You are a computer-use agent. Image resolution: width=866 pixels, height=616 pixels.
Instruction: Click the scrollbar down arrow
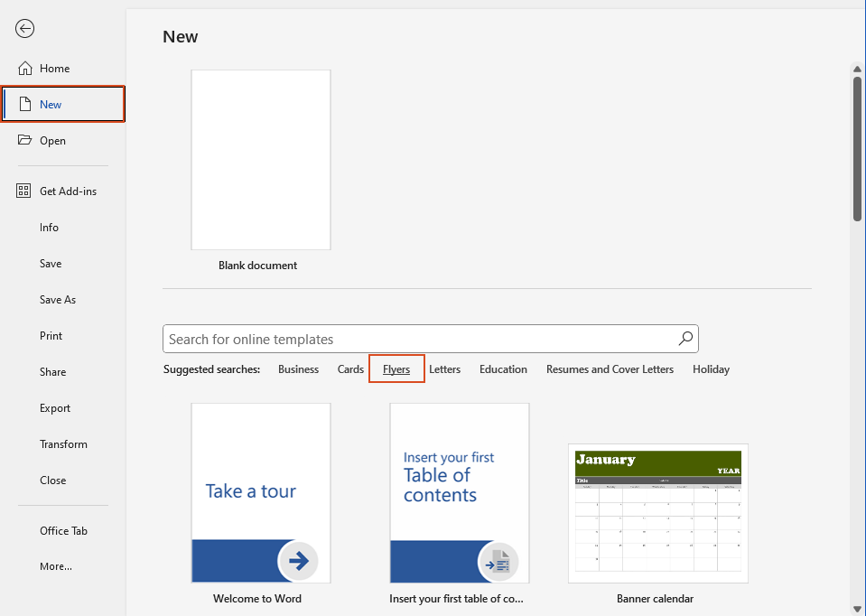[x=856, y=608]
